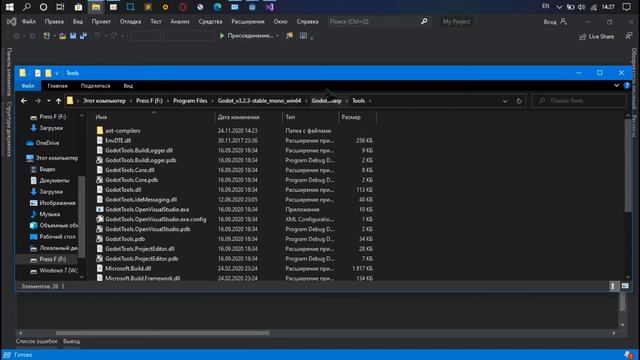Image resolution: width=640 pixels, height=360 pixels.
Task: Open the Проект menu
Action: coord(101,22)
